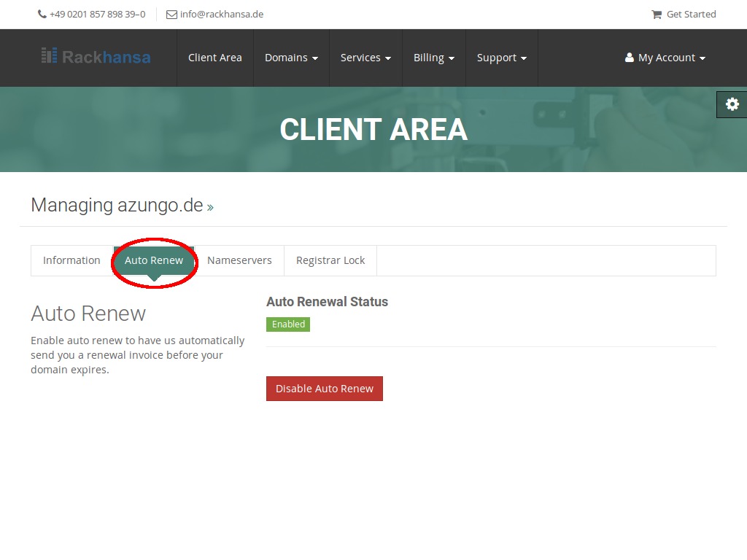Open the Nameservers tab
The width and height of the screenshot is (747, 560).
[x=239, y=260]
